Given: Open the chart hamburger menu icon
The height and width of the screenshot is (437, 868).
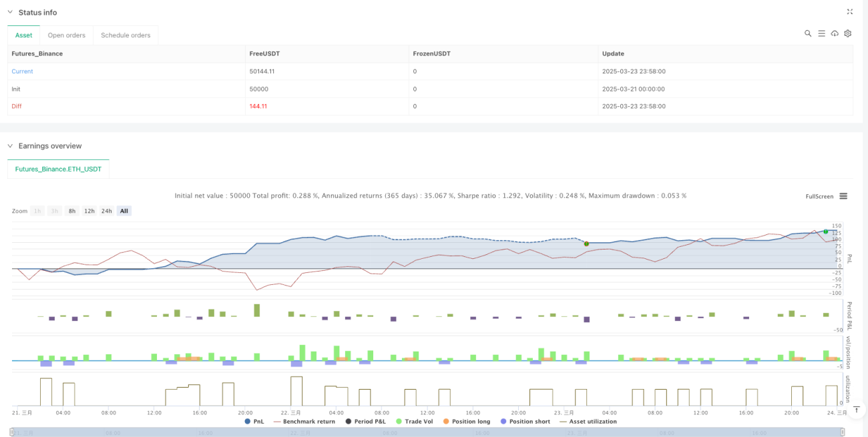Looking at the screenshot, I should 843,196.
